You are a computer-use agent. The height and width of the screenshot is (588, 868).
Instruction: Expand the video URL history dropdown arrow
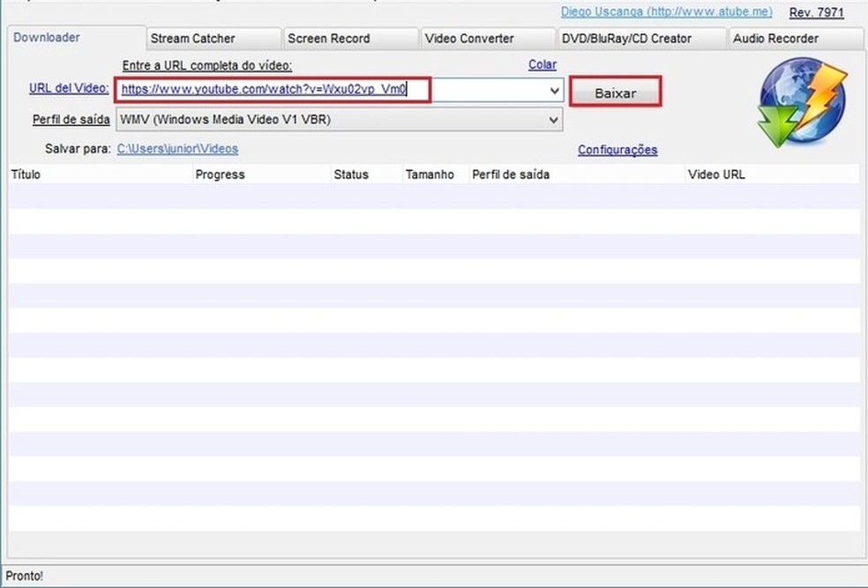click(554, 91)
